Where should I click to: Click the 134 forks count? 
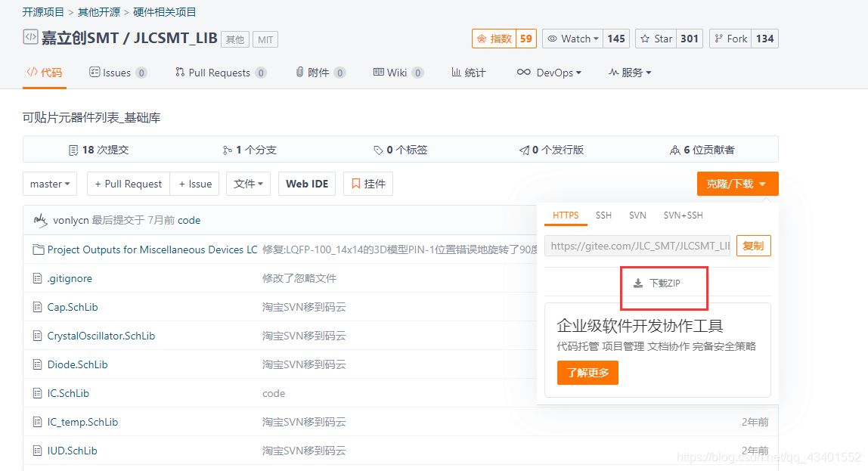pyautogui.click(x=764, y=39)
